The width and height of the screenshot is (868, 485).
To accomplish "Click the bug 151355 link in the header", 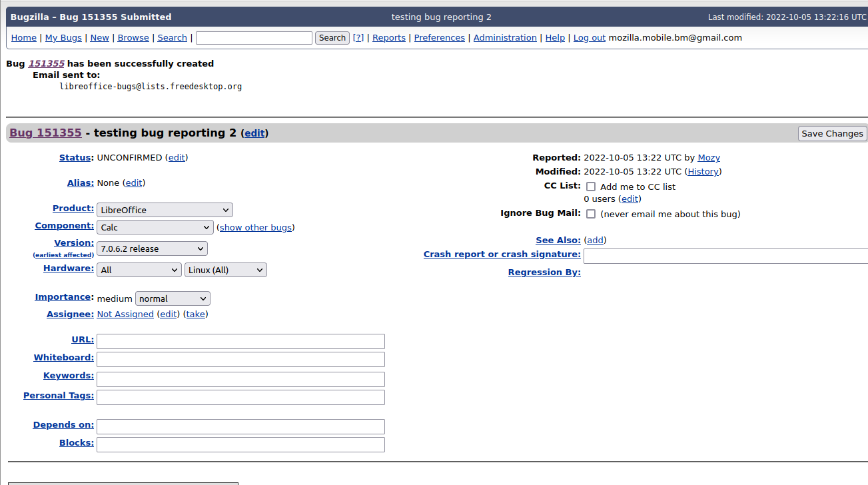I will 45,133.
